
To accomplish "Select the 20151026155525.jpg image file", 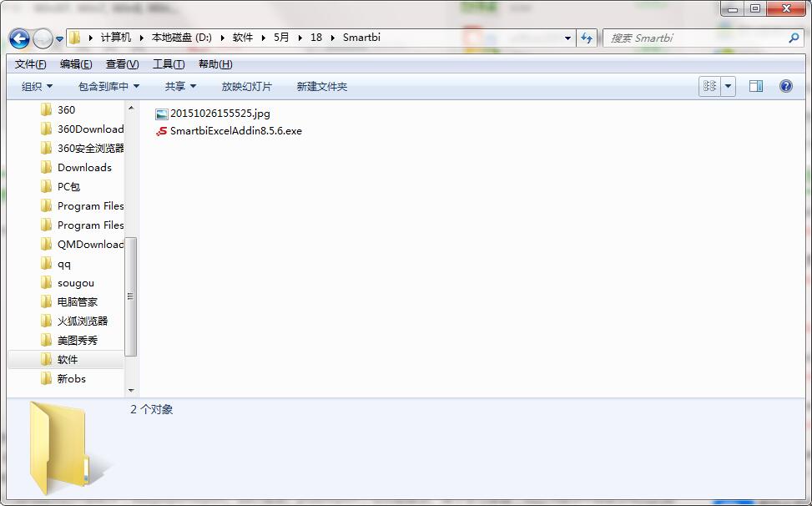I will click(219, 114).
